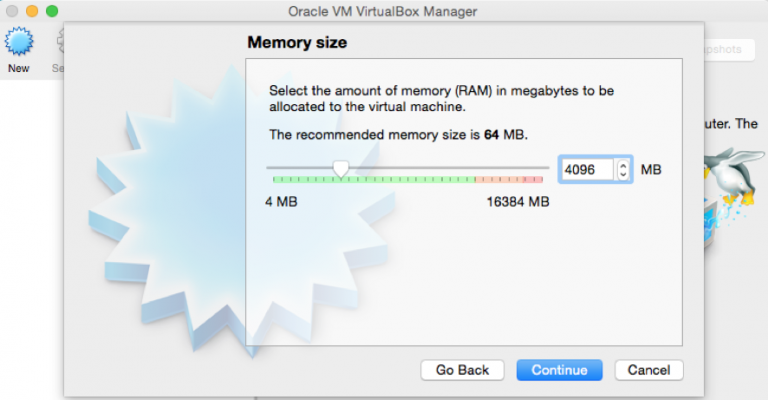Click the memory stepper down arrow
The image size is (768, 400).
click(624, 175)
